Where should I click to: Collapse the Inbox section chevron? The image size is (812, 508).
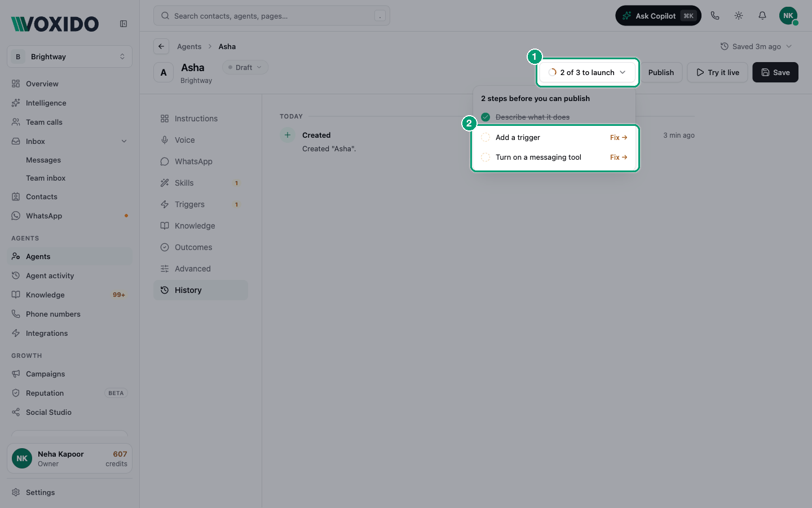pyautogui.click(x=124, y=141)
